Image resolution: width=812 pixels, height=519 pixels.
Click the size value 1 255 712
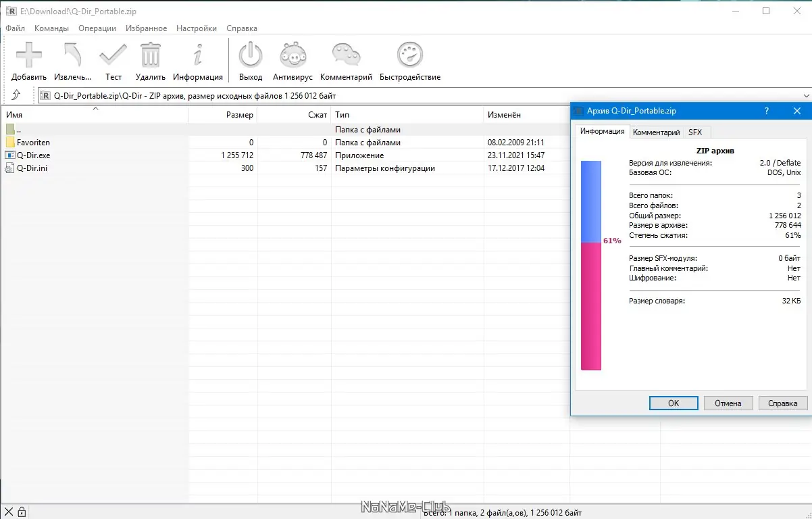[237, 155]
